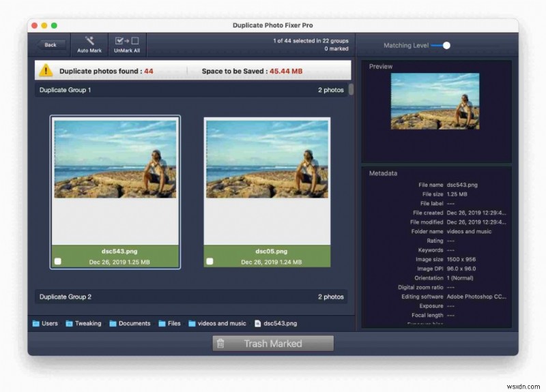Click the Duplicate Group 2 header
The width and height of the screenshot is (546, 392).
coord(191,297)
